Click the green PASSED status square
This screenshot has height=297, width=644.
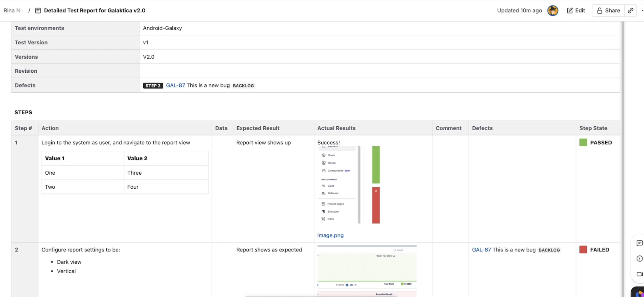click(583, 143)
